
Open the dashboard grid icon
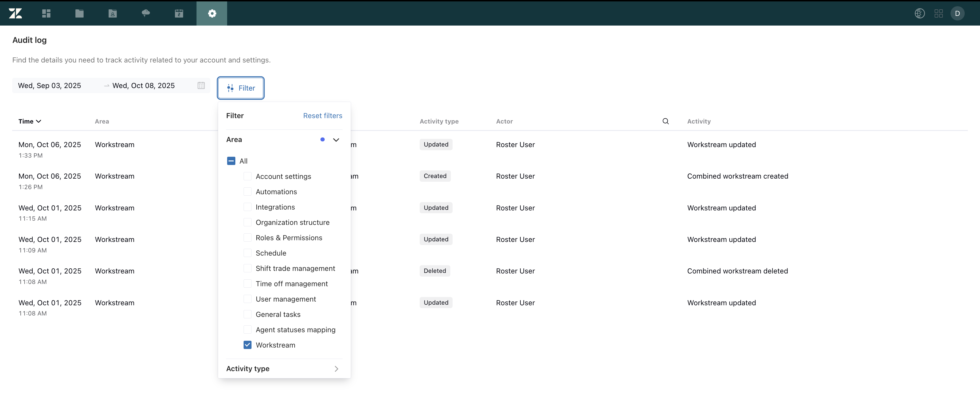tap(47, 13)
